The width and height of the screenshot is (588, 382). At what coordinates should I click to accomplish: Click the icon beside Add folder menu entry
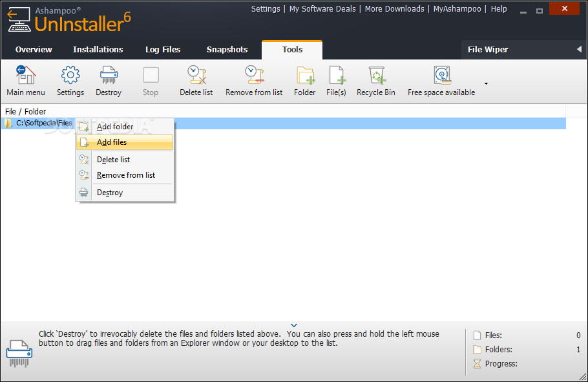click(x=84, y=127)
